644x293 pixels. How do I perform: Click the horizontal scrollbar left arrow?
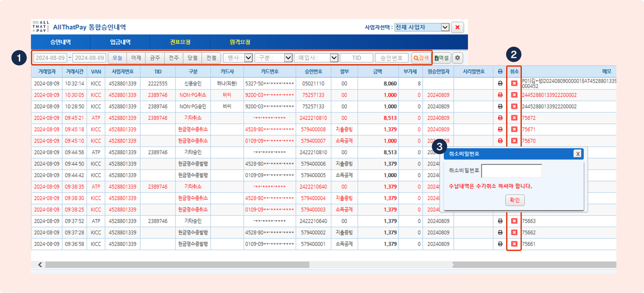(x=40, y=264)
